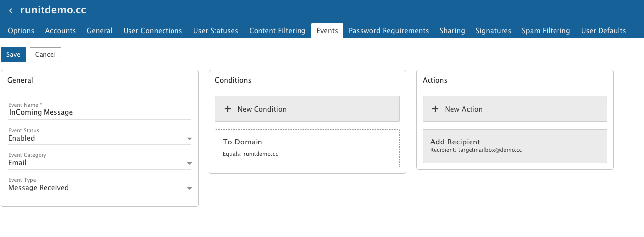This screenshot has width=644, height=237.
Task: Expand the Event Status dropdown
Action: (189, 139)
